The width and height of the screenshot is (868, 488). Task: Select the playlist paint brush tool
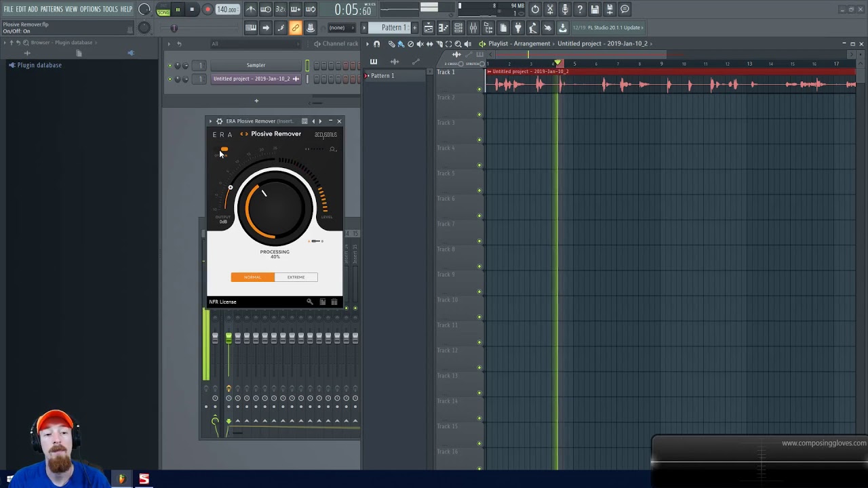coord(401,44)
